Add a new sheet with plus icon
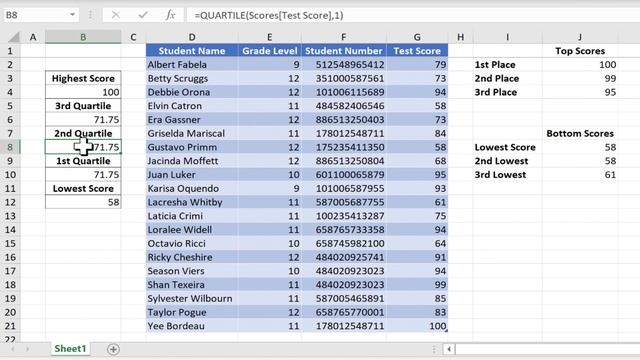 point(113,349)
